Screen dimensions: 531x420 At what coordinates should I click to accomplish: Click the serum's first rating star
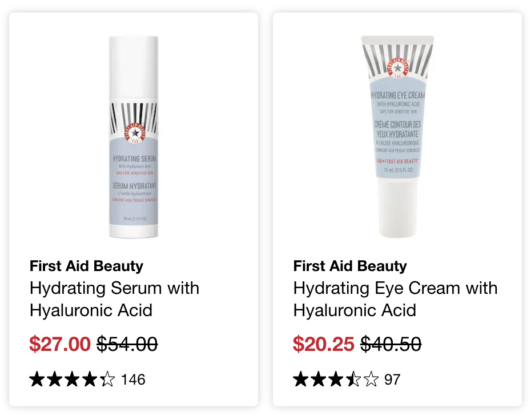(37, 379)
